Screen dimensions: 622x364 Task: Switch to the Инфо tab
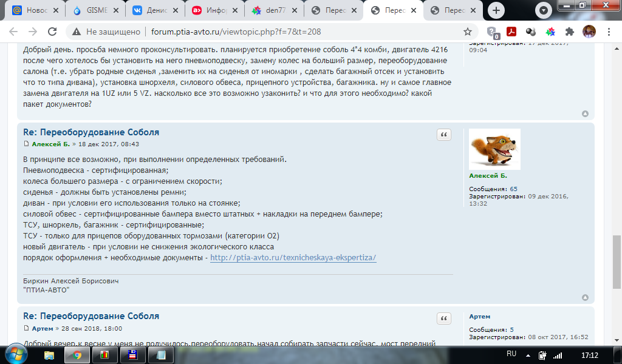214,10
